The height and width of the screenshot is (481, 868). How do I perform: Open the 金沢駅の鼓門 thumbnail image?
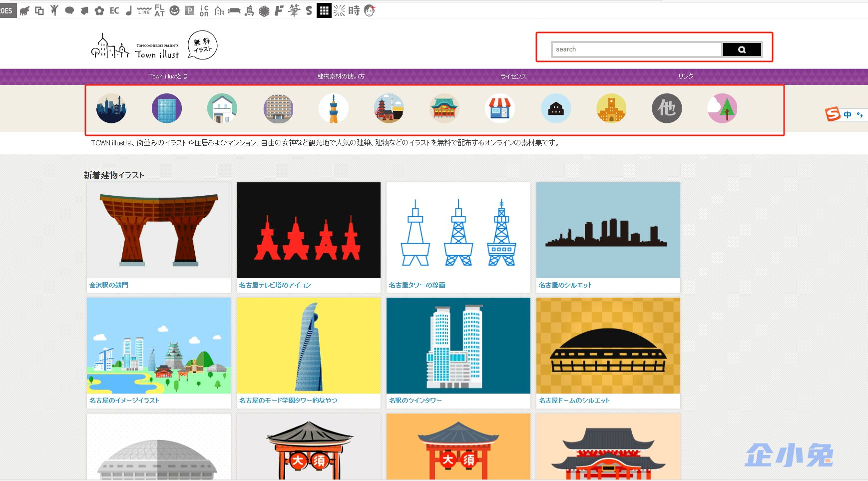coord(159,230)
